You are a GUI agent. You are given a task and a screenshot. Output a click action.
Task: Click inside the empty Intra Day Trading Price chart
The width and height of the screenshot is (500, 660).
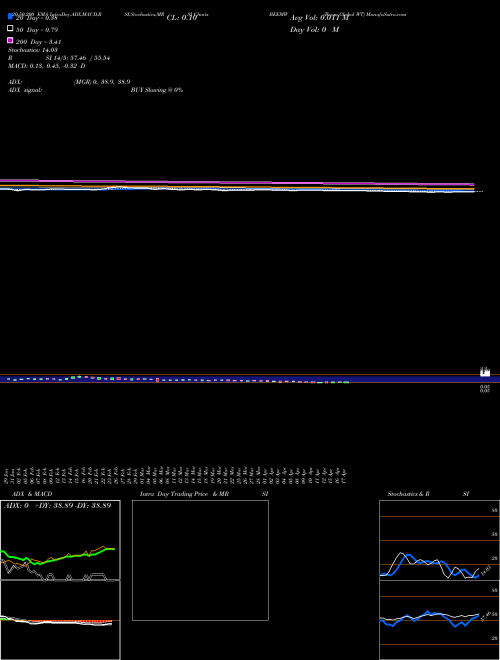coord(200,560)
